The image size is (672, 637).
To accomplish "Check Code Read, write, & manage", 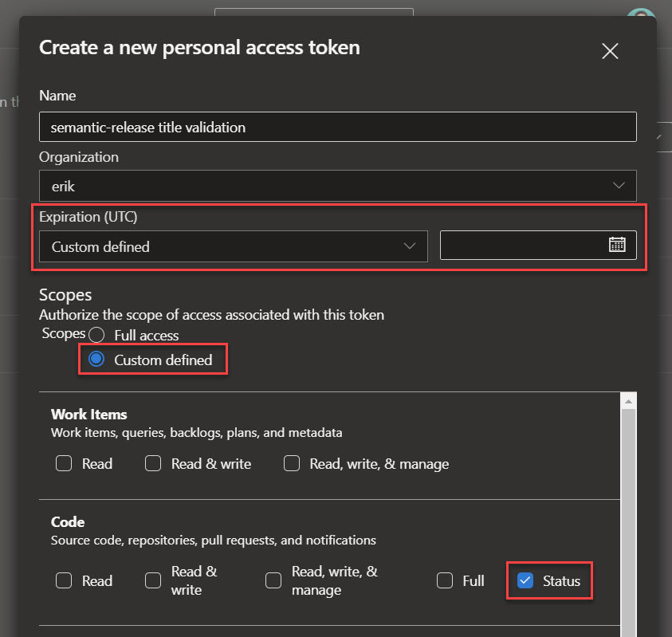I will click(x=273, y=580).
